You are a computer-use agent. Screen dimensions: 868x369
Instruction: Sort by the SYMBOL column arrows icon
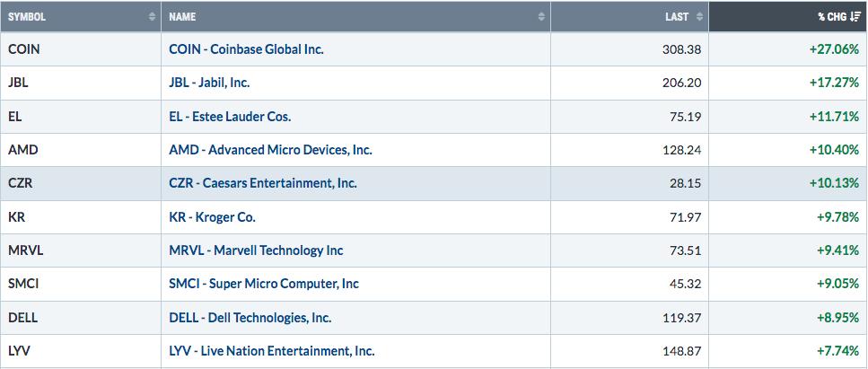click(153, 17)
